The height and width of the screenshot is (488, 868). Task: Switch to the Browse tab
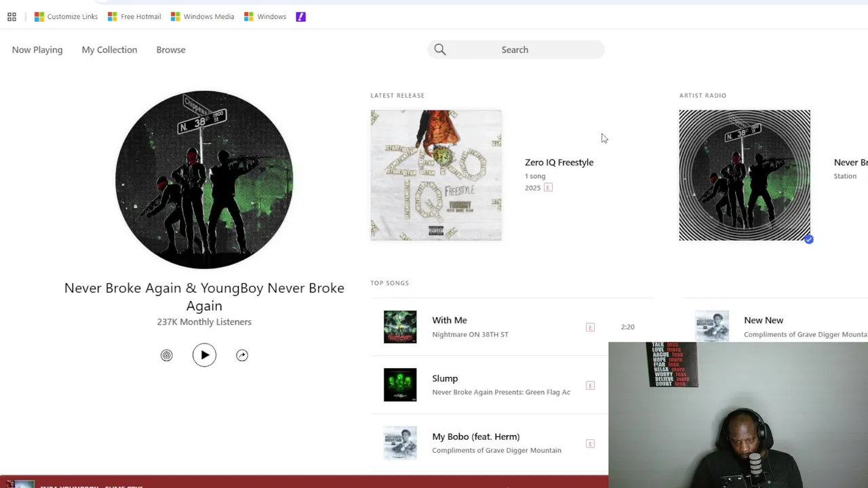(x=171, y=49)
